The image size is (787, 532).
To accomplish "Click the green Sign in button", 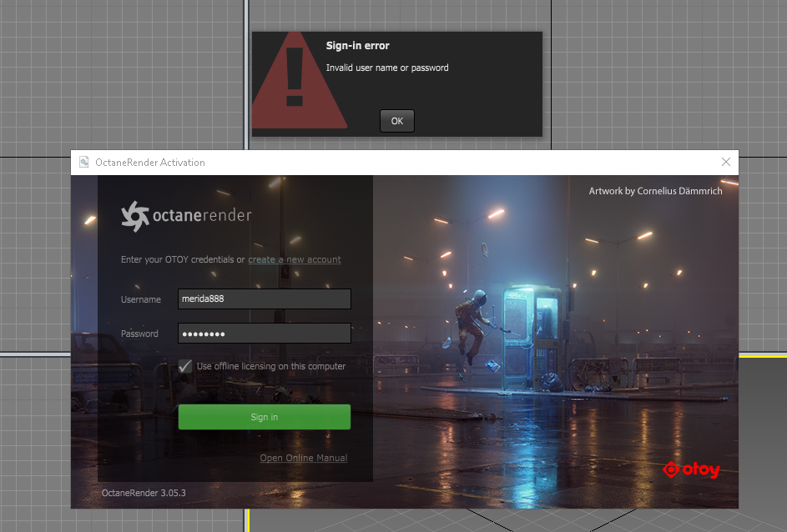I will (x=264, y=417).
